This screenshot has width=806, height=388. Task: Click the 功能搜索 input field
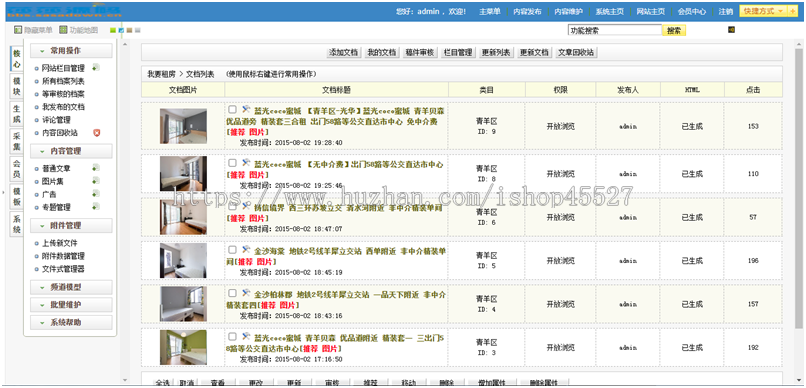pyautogui.click(x=614, y=30)
